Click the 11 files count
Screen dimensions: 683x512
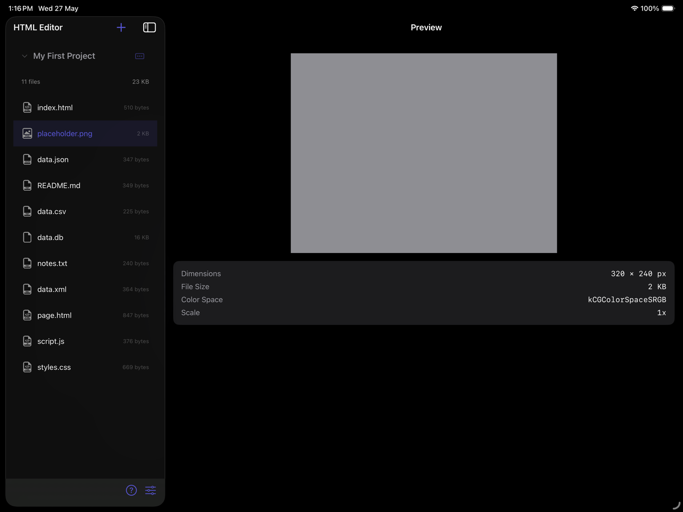pos(30,82)
